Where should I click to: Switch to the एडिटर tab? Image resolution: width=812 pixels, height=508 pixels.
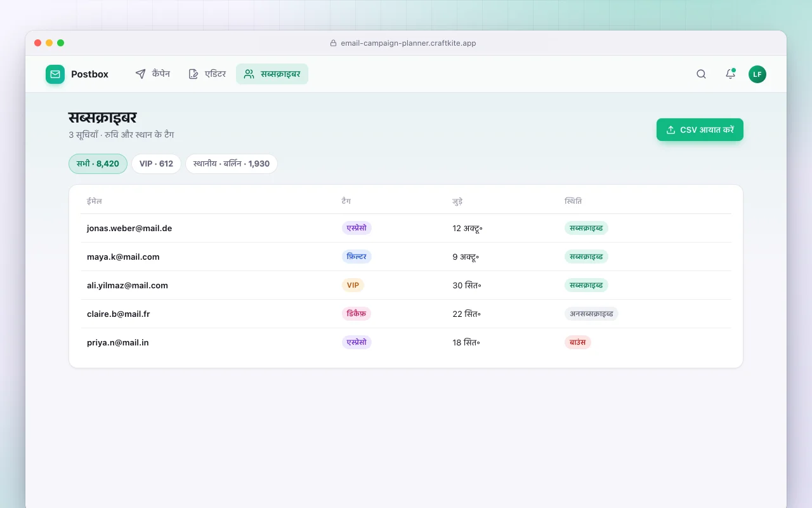tap(207, 74)
